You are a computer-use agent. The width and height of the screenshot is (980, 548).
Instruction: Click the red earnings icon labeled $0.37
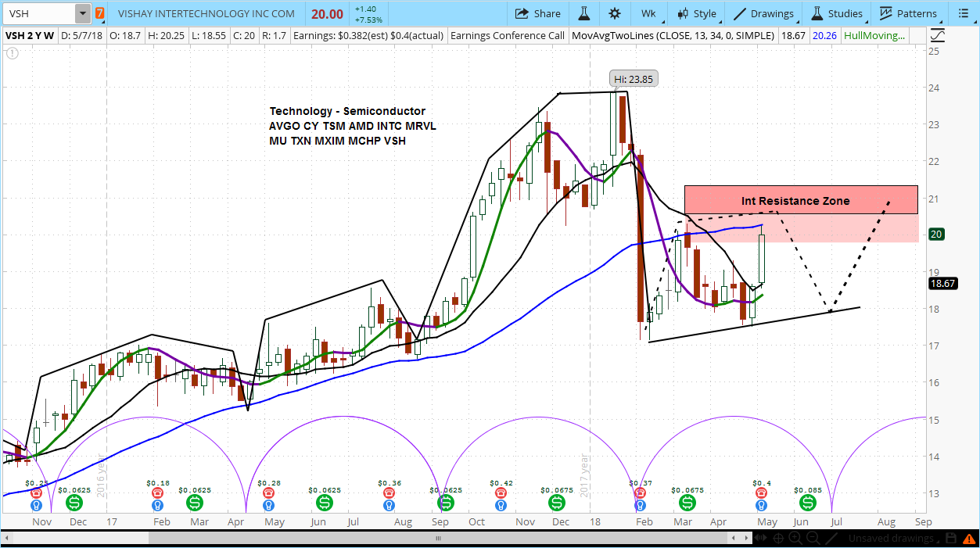[640, 493]
